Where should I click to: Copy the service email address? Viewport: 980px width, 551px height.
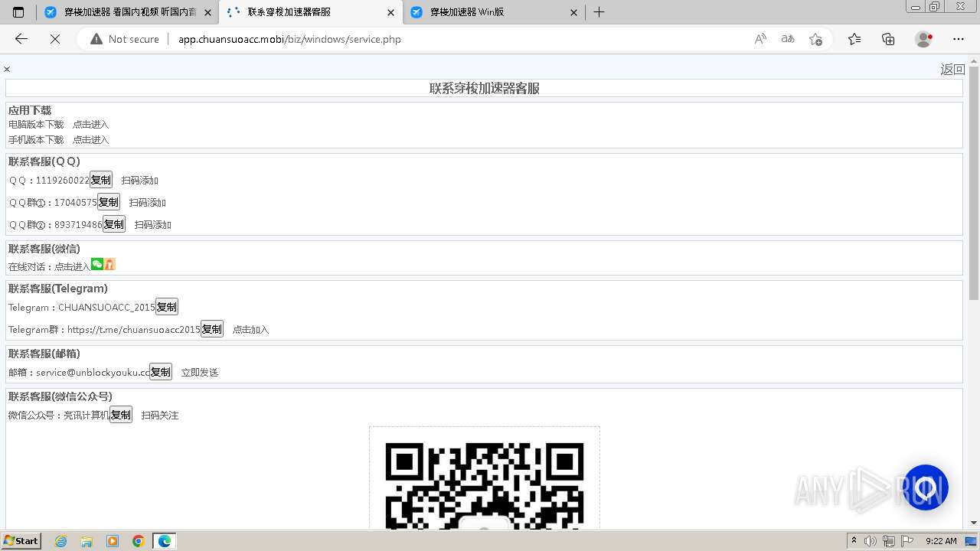point(161,372)
